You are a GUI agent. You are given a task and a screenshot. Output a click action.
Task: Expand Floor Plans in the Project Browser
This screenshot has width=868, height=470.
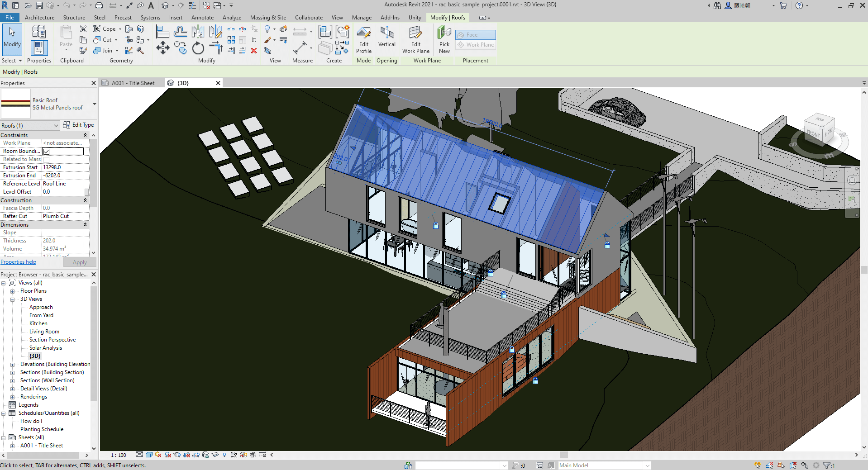coord(13,291)
